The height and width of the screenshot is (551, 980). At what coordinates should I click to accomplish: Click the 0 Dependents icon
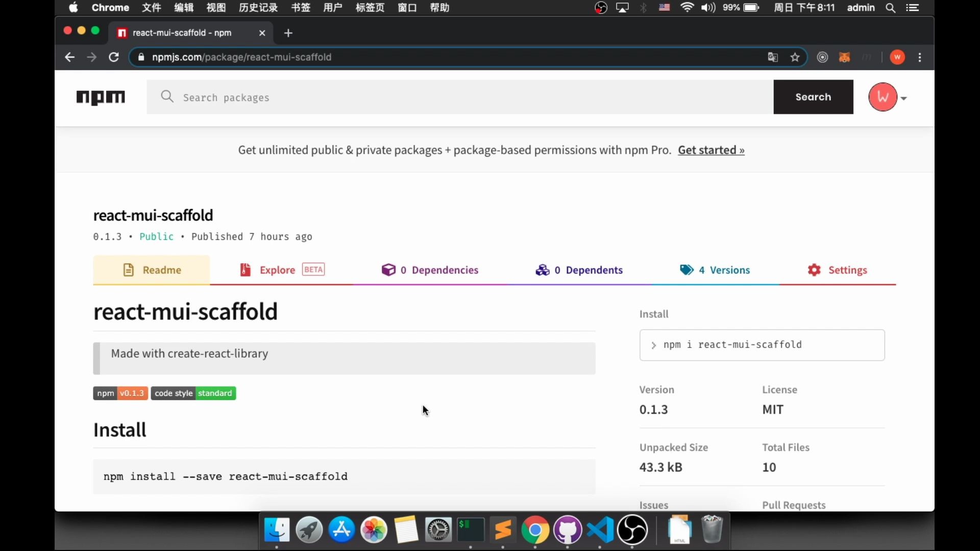(542, 269)
